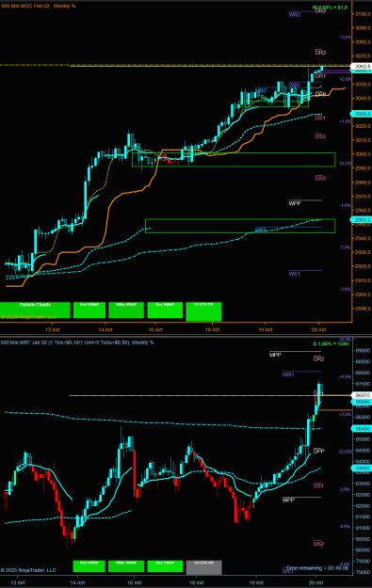Click the WPP label in MBT chart
Screen dimensions: 372x588
(289, 501)
